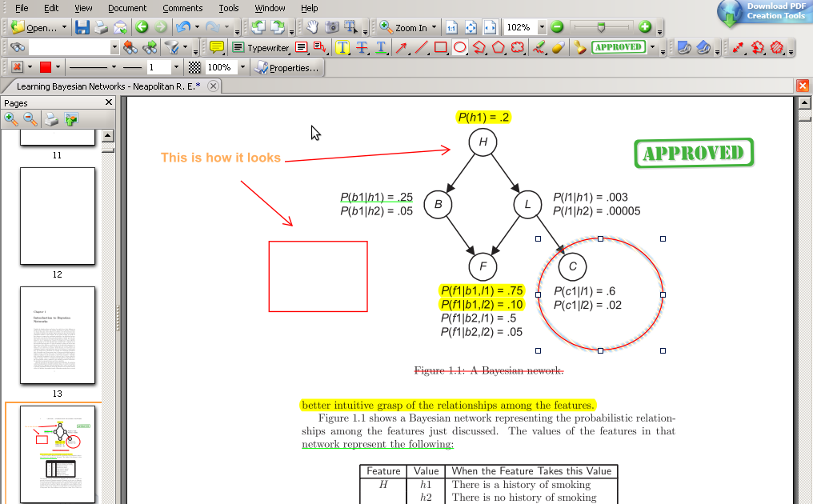This screenshot has height=504, width=813.
Task: Rotate the page clockwise
Action: coord(278,27)
